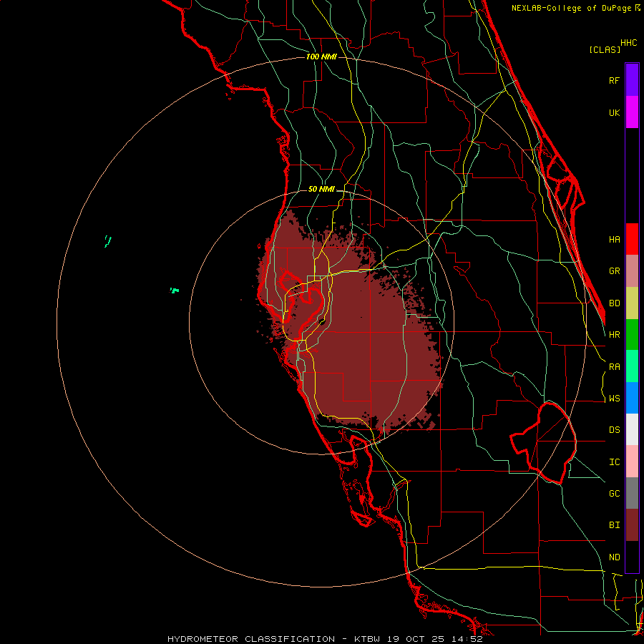Click the "GC" legend label
Image resolution: width=644 pixels, height=644 pixels.
(614, 494)
